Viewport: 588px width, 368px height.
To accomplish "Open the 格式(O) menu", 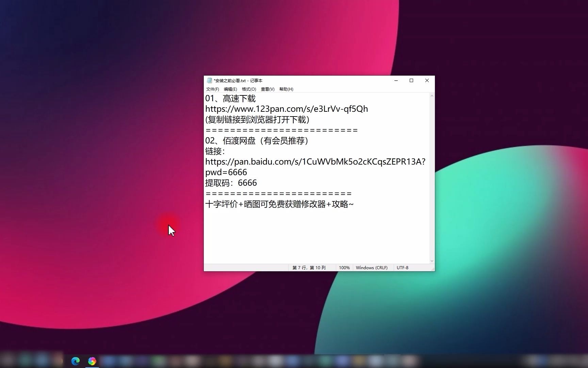I will point(249,89).
